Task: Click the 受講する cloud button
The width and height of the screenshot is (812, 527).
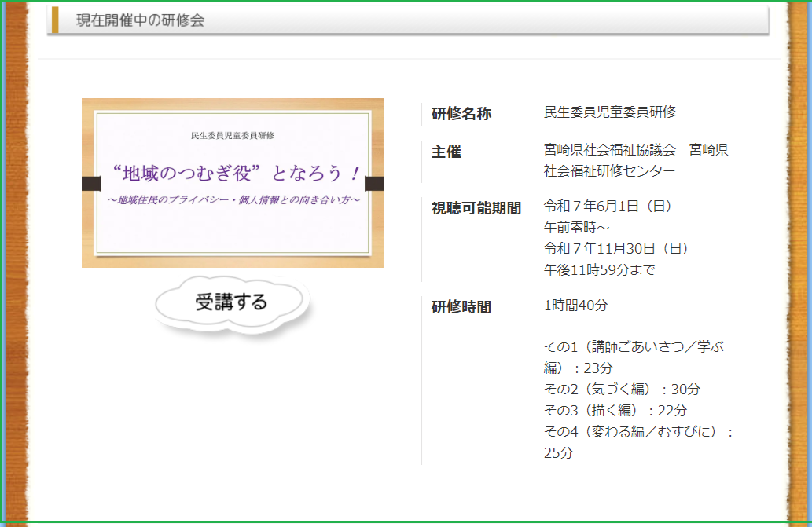Action: click(231, 302)
